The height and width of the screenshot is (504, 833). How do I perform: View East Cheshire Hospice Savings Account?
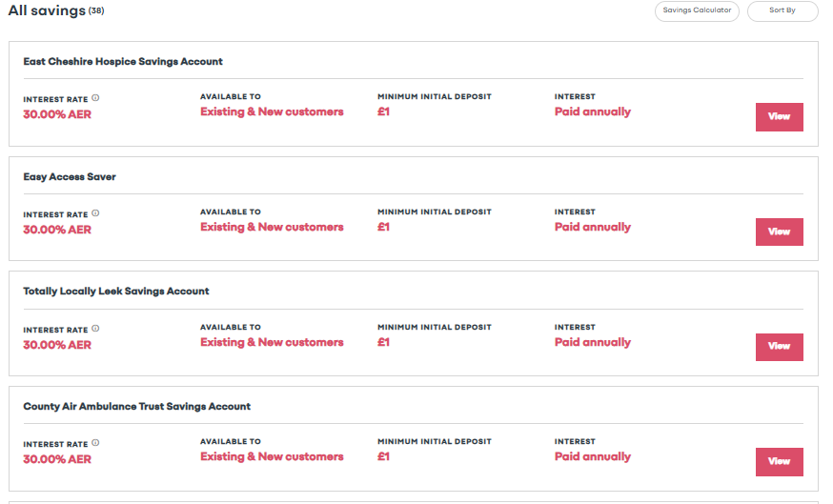pyautogui.click(x=779, y=117)
